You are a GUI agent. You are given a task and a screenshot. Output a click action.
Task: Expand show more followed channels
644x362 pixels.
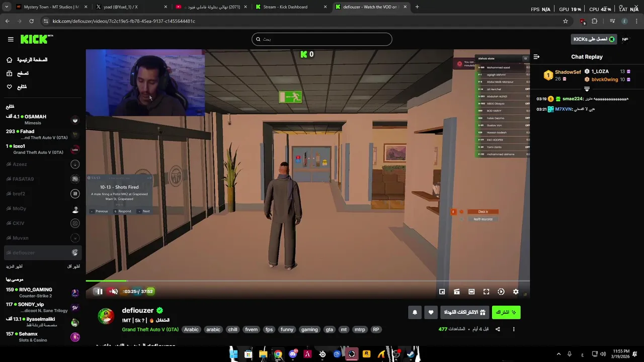coord(14,266)
